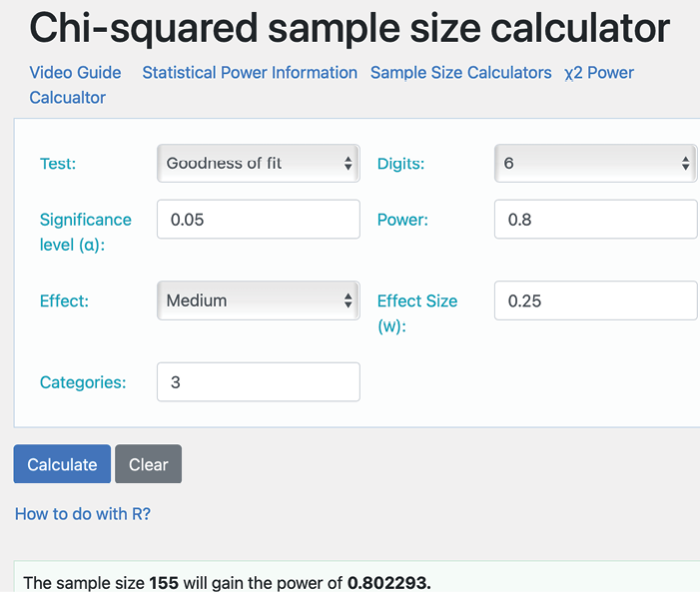Click the Categories input containing 3

pos(258,382)
